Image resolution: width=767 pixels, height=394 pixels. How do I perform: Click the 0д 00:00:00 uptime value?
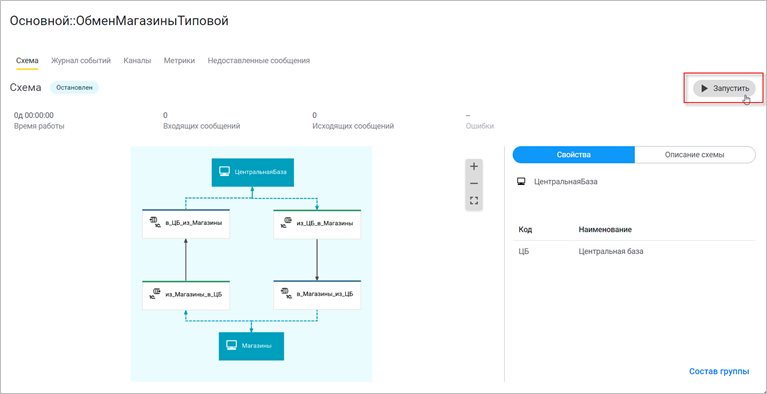coord(34,116)
